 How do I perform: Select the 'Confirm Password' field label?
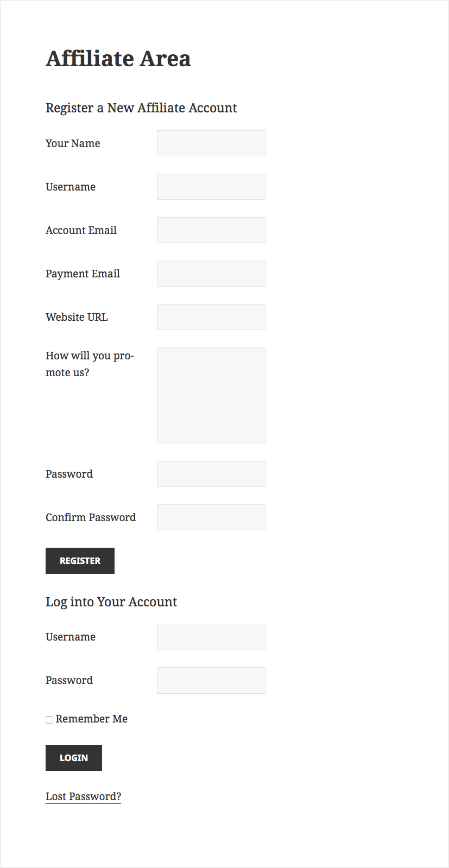[90, 517]
